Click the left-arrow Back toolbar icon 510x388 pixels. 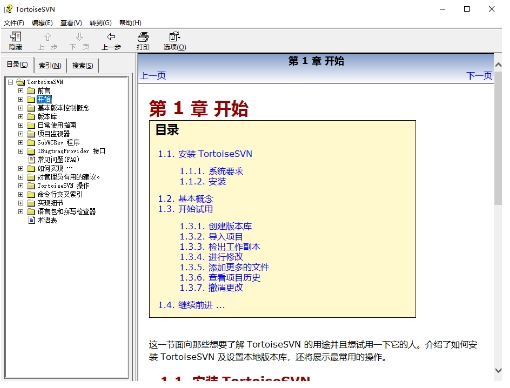click(x=111, y=40)
